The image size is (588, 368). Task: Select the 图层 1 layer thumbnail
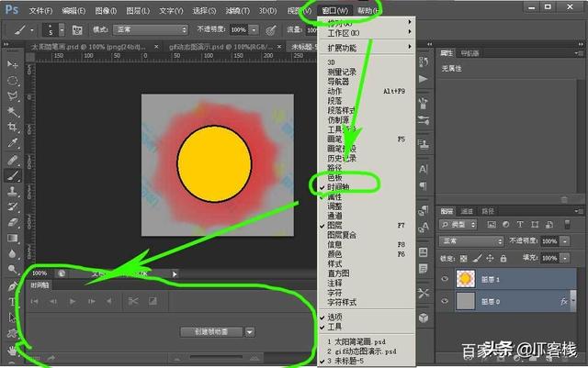click(x=466, y=279)
